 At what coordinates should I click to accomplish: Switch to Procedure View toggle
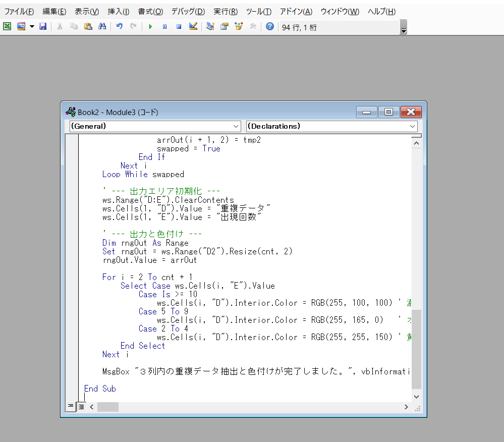click(x=71, y=407)
